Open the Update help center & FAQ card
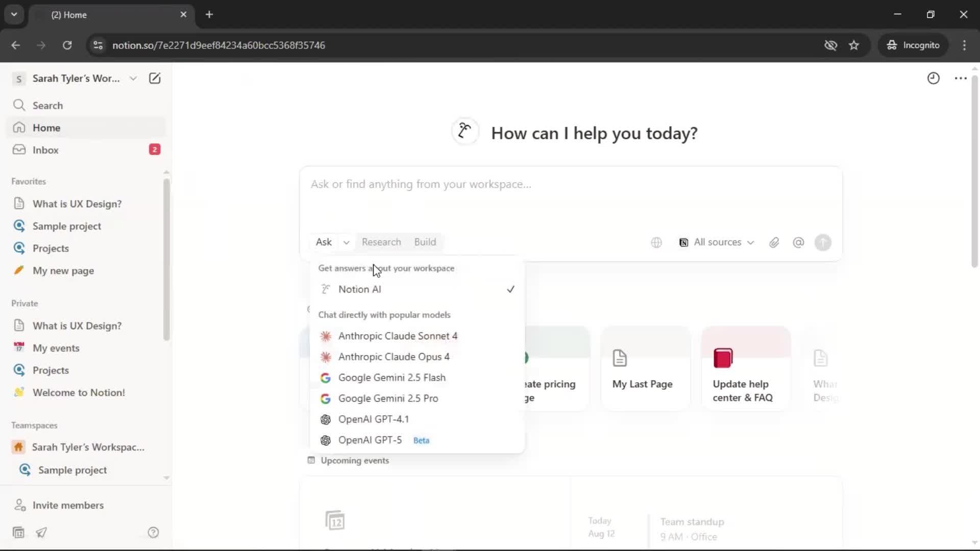 tap(746, 368)
